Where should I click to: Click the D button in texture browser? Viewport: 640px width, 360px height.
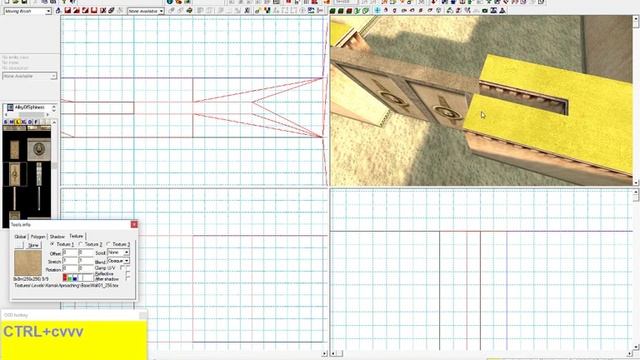coord(30,122)
